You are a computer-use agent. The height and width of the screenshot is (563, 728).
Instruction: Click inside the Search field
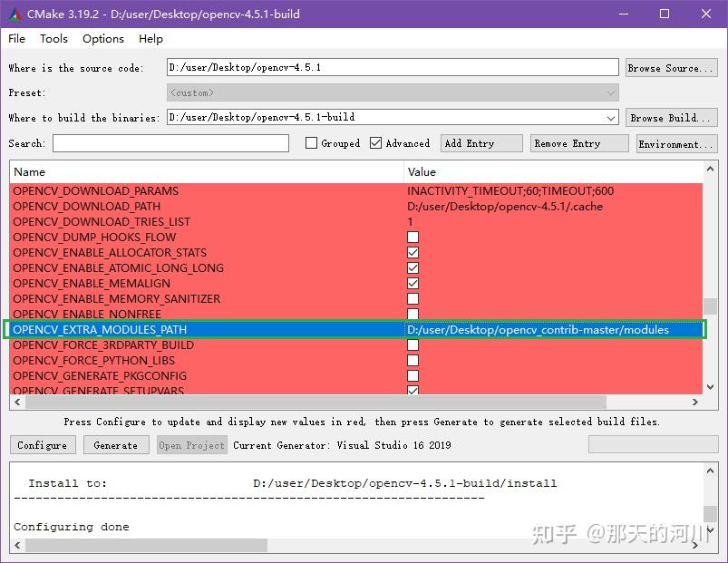172,142
